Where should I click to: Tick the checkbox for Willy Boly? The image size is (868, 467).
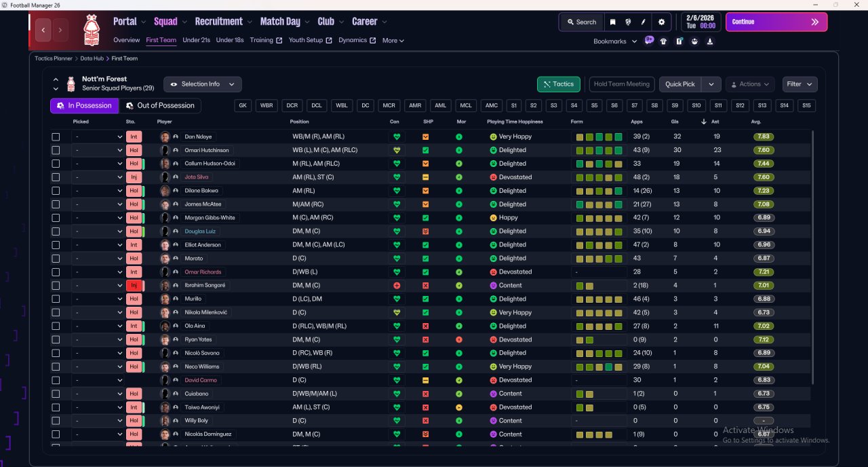(x=56, y=421)
